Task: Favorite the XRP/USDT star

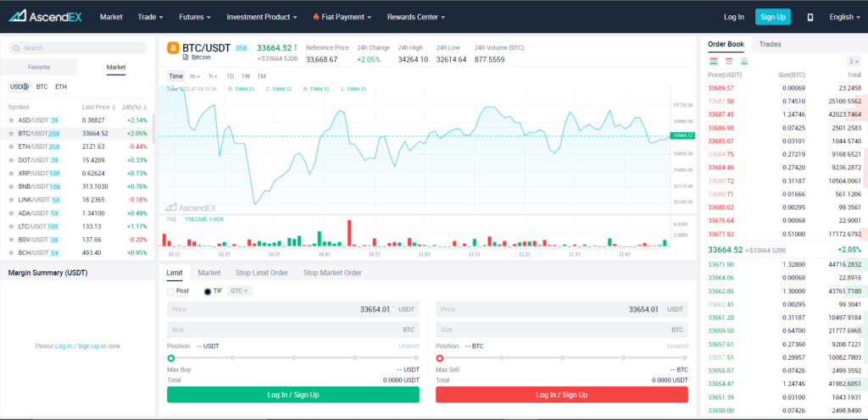Action: 11,173
